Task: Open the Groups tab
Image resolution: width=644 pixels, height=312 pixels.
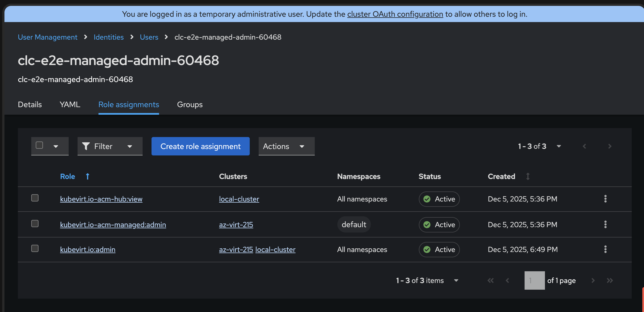Action: pos(190,104)
